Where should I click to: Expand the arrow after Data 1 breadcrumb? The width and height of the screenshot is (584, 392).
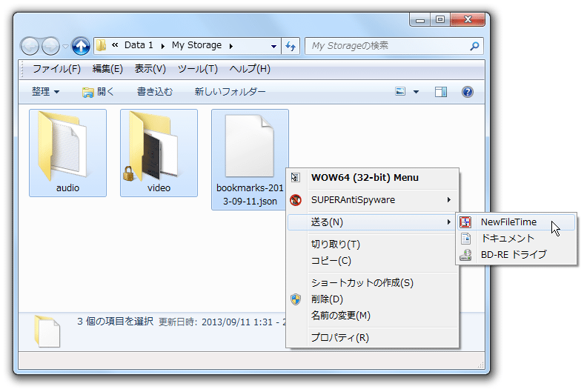[x=163, y=46]
